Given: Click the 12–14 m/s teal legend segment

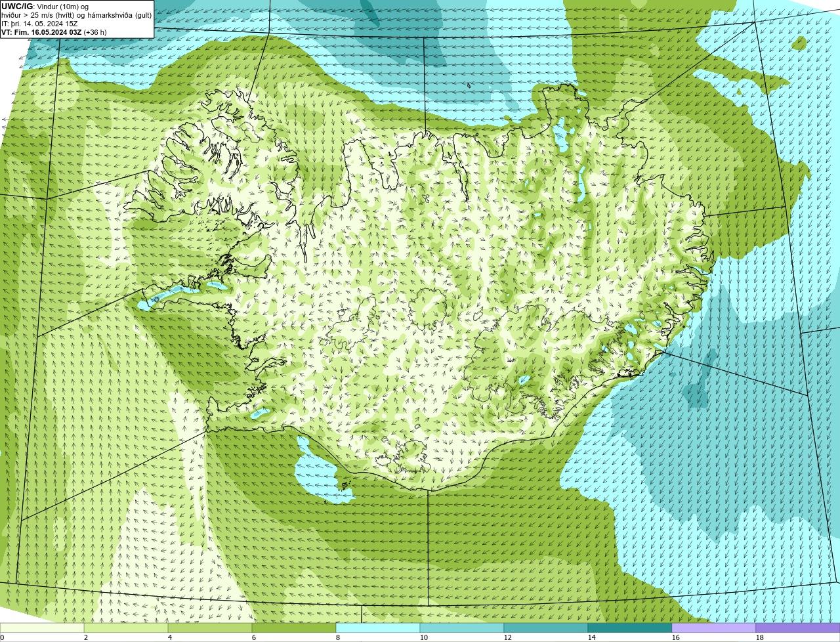Looking at the screenshot, I should (x=546, y=628).
